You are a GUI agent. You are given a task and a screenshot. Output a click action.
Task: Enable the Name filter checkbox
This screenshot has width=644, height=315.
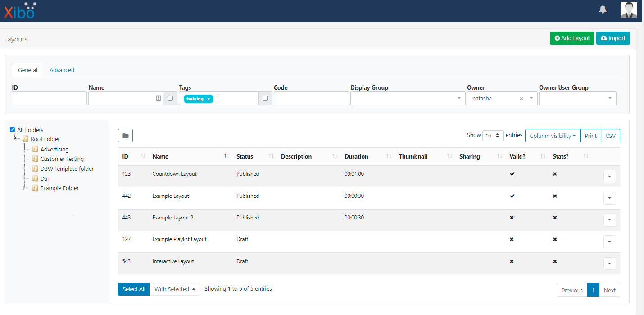click(x=170, y=98)
